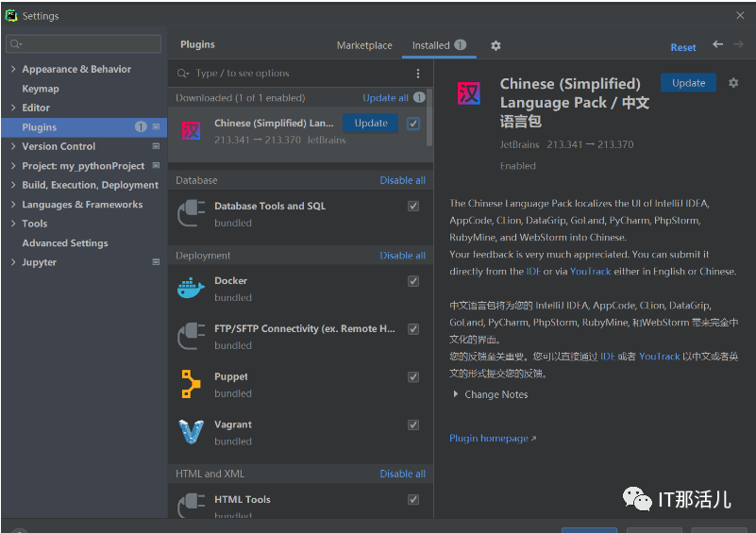This screenshot has width=756, height=533.
Task: Expand Project: my_pythonProject node
Action: [13, 165]
